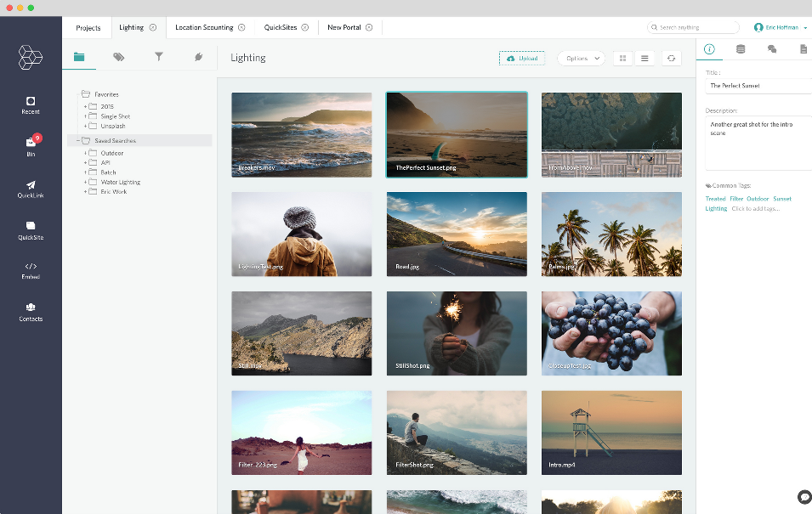Switch to the Projects tab
The width and height of the screenshot is (812, 514).
pyautogui.click(x=88, y=28)
